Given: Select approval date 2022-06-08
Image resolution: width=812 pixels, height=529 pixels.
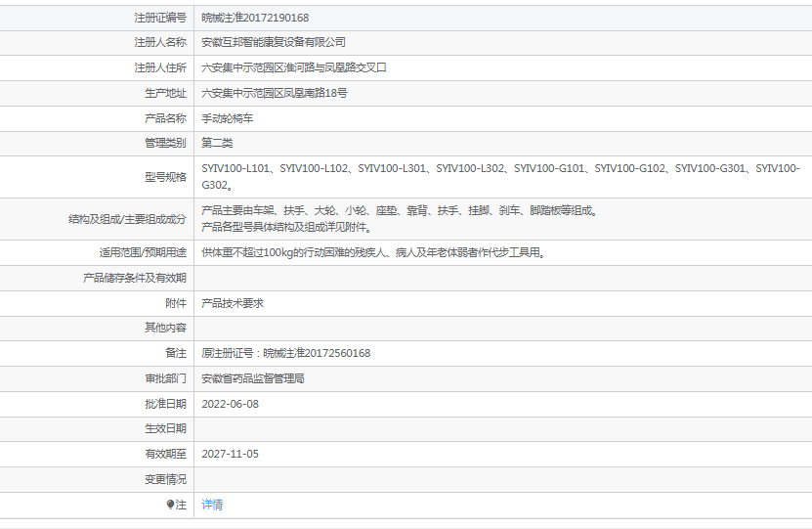Looking at the screenshot, I should point(230,404).
